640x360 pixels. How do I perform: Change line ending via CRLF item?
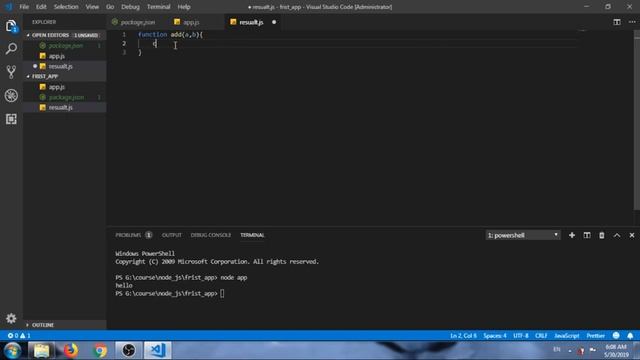(541, 336)
